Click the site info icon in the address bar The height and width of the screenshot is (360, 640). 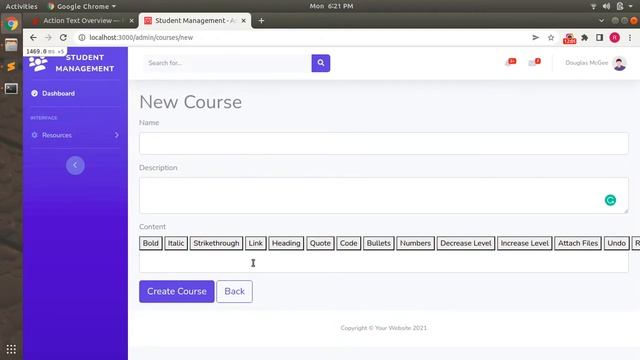click(82, 38)
